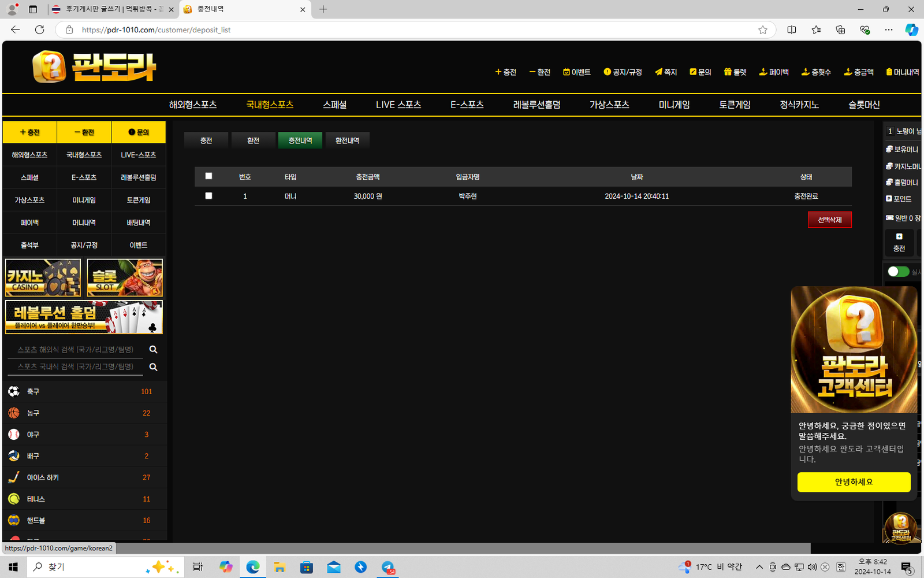This screenshot has width=924, height=578.
Task: Toggle the green switch in right panel
Action: pyautogui.click(x=898, y=272)
